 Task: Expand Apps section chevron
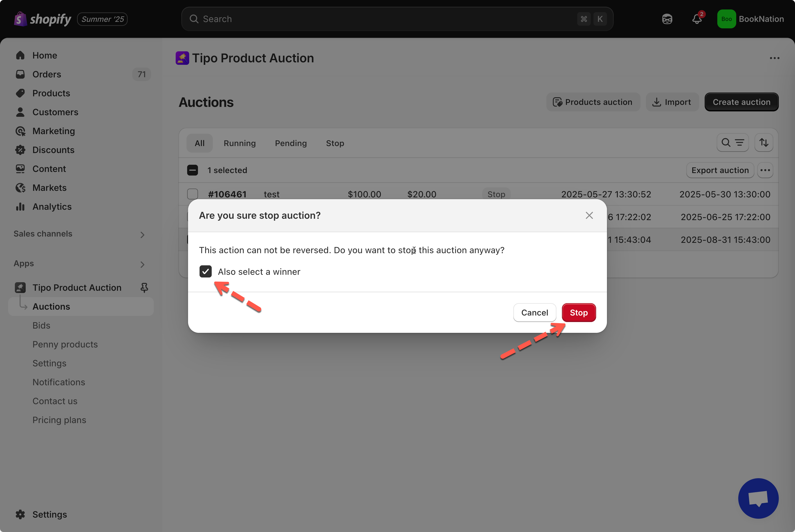142,264
